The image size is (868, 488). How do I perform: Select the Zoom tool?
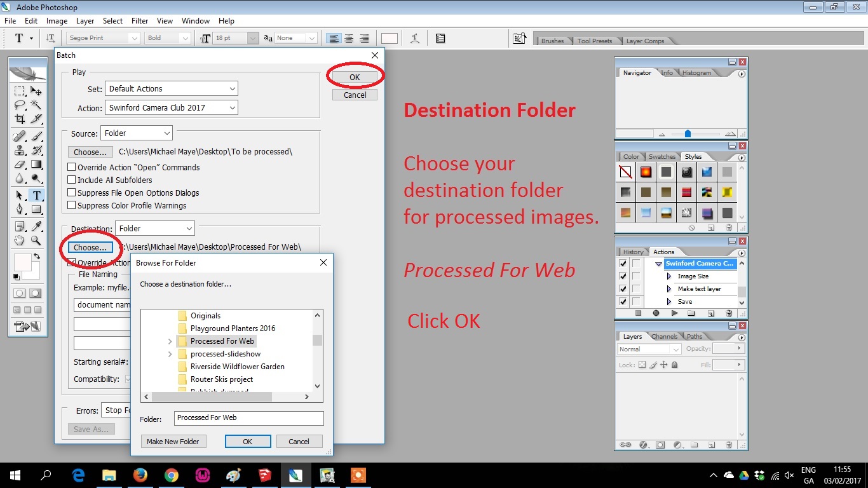(x=36, y=240)
